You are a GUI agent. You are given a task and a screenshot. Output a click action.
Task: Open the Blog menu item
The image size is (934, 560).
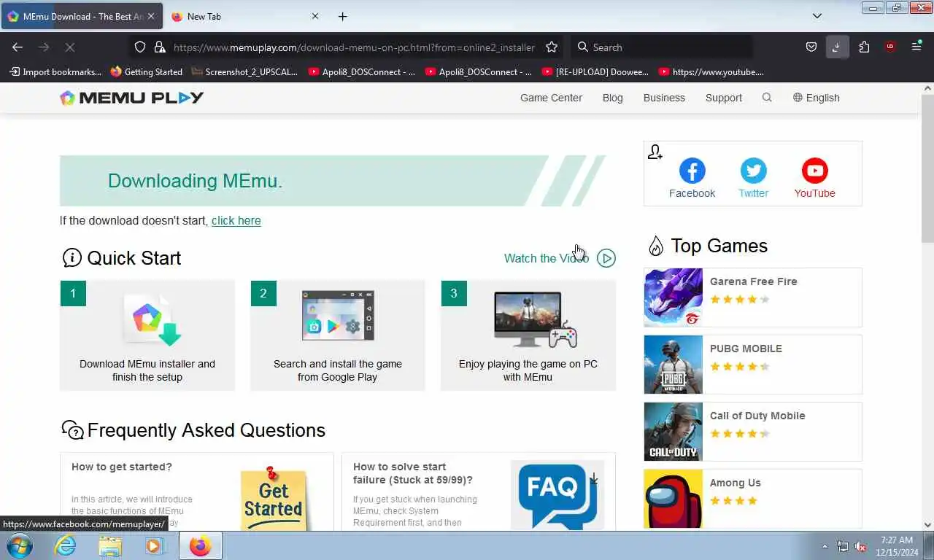[613, 98]
